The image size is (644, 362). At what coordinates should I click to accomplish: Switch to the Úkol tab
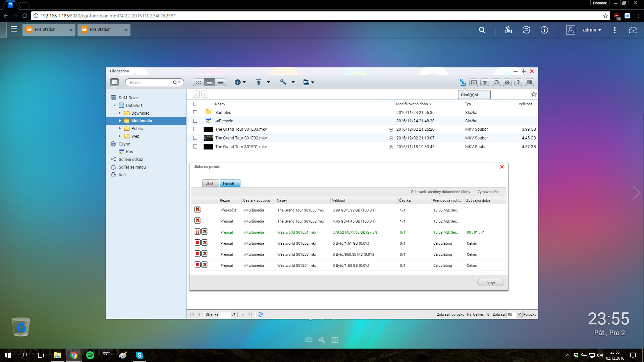[209, 183]
